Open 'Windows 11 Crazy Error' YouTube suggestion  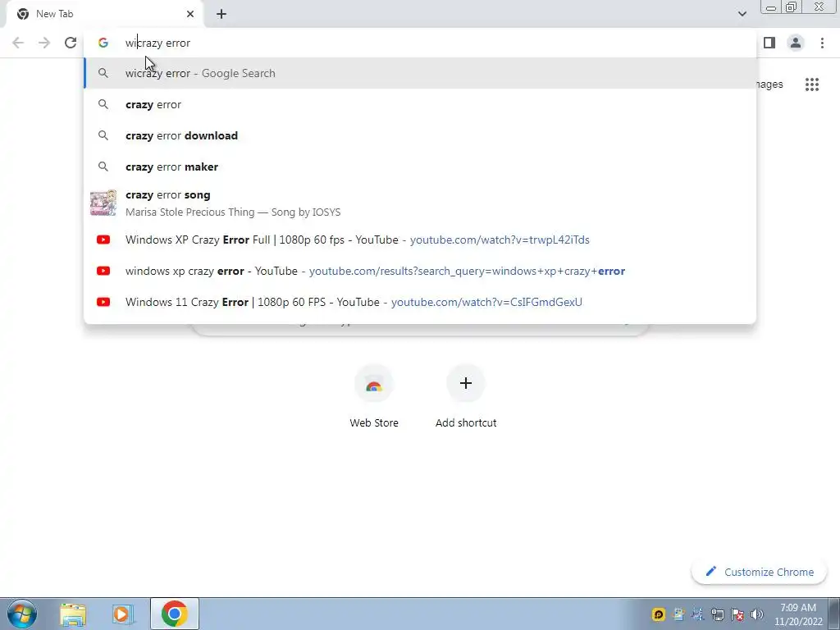coord(420,302)
